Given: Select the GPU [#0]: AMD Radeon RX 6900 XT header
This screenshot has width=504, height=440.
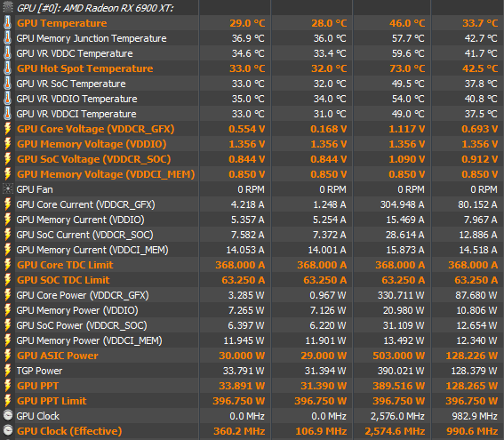Looking at the screenshot, I should [95, 8].
